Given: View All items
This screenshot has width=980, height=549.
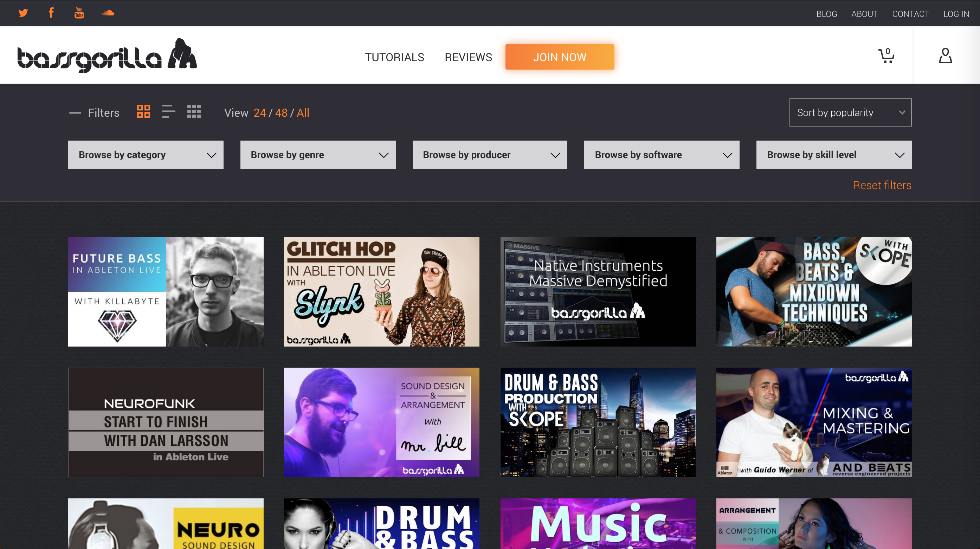Looking at the screenshot, I should pyautogui.click(x=303, y=112).
